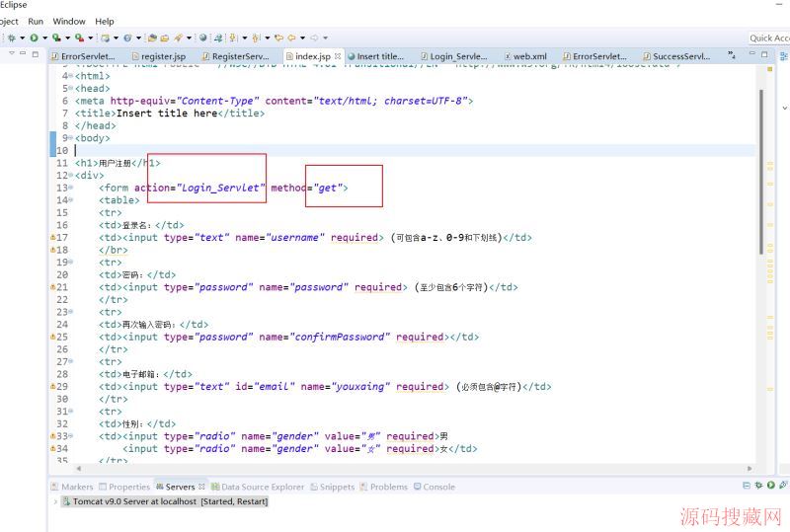This screenshot has width=790, height=532.
Task: Go to Next Annotation yellow down arrow
Action: click(x=233, y=38)
